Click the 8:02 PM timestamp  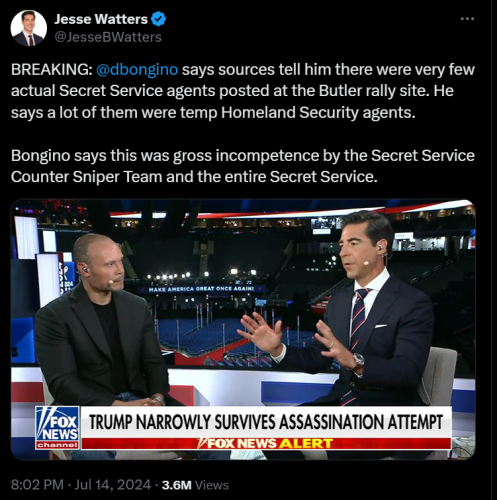coord(37,485)
